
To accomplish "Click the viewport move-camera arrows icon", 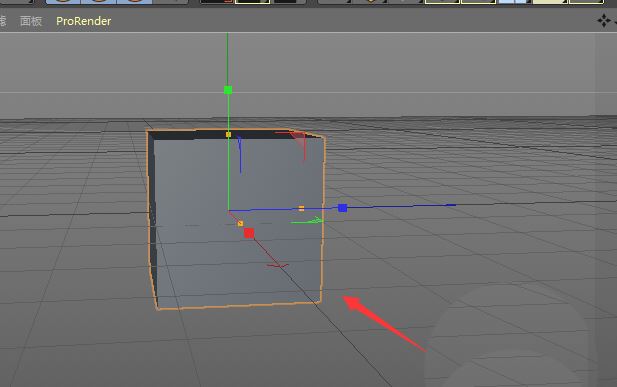I will (x=604, y=20).
